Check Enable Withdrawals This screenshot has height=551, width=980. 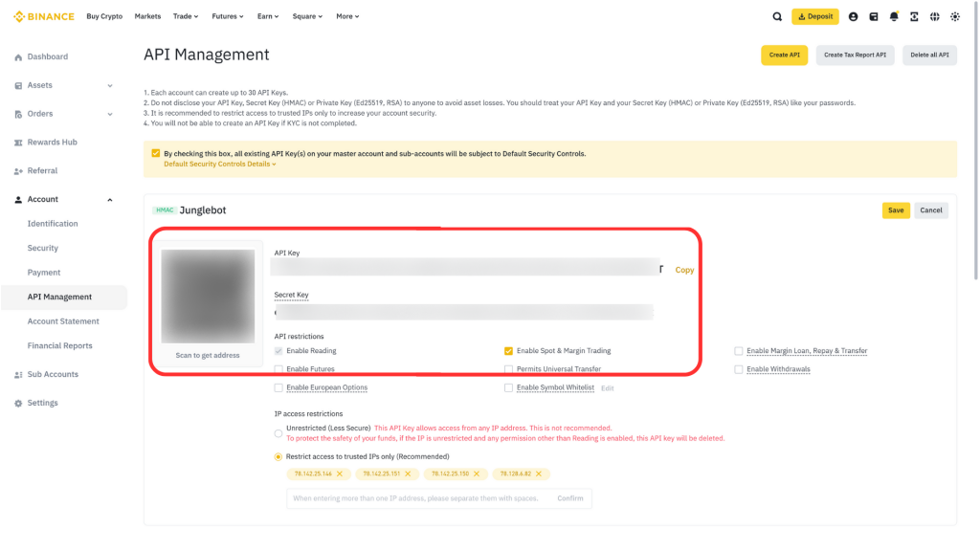(x=738, y=369)
